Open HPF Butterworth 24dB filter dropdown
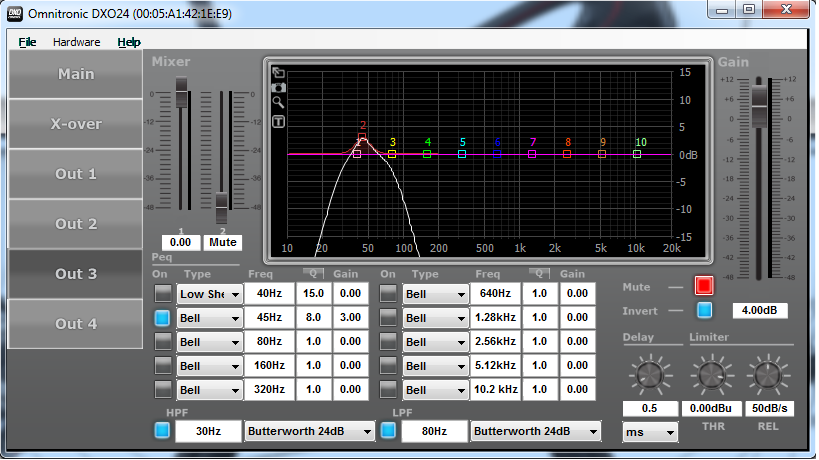Viewport: 819px width, 460px height. (x=309, y=431)
